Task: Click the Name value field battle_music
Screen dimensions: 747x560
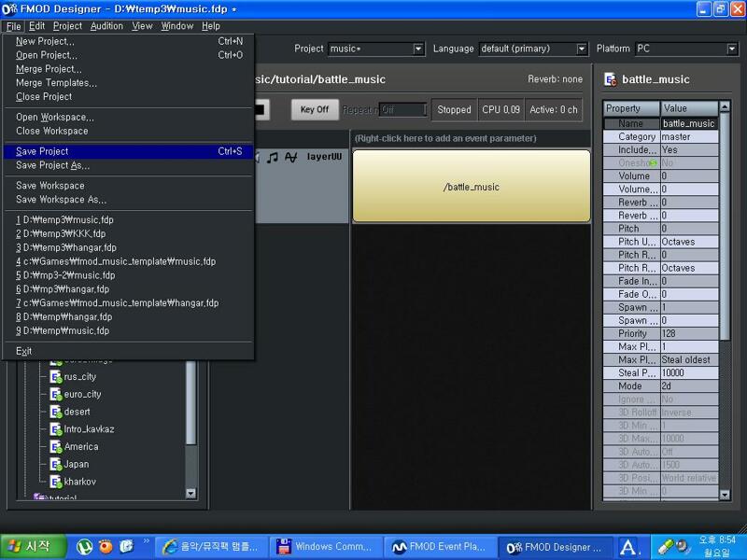Action: (x=689, y=124)
